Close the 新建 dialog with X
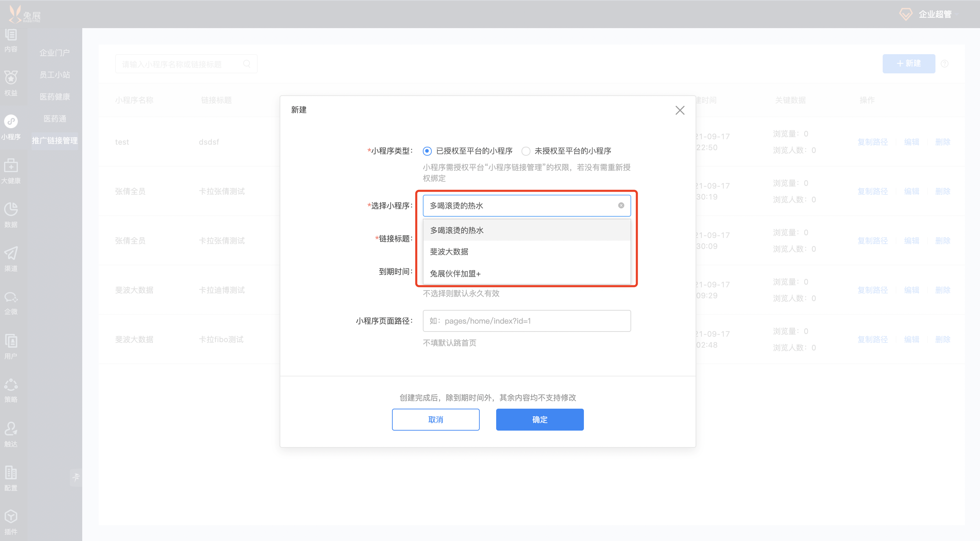The image size is (980, 541). pos(680,110)
